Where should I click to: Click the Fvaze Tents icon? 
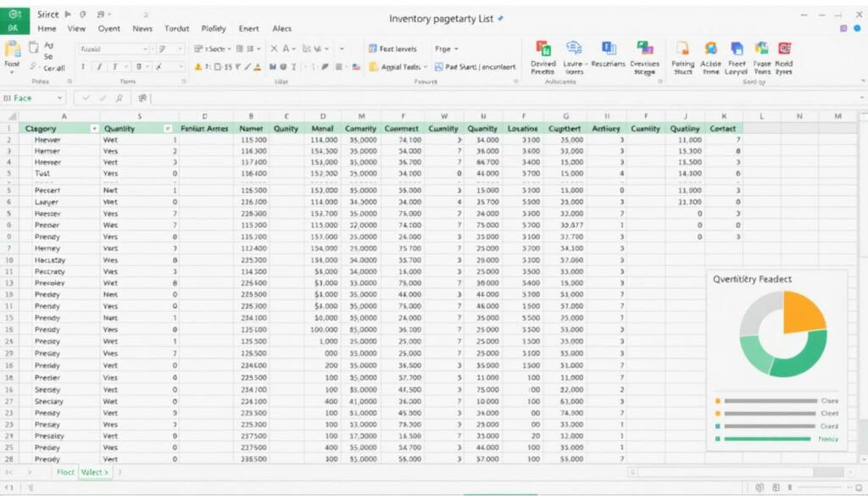(x=762, y=48)
